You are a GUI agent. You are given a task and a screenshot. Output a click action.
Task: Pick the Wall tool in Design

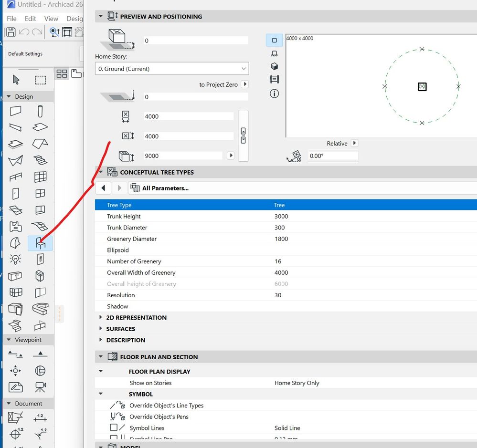pos(15,111)
